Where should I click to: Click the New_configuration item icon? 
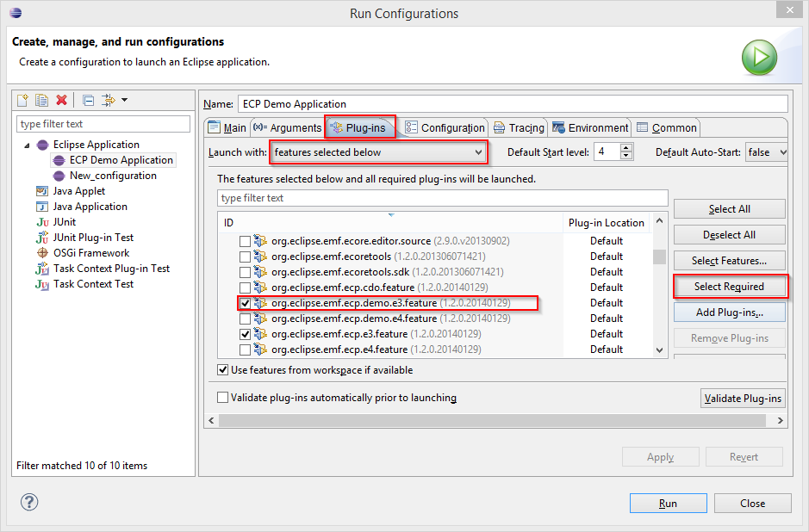click(x=59, y=176)
